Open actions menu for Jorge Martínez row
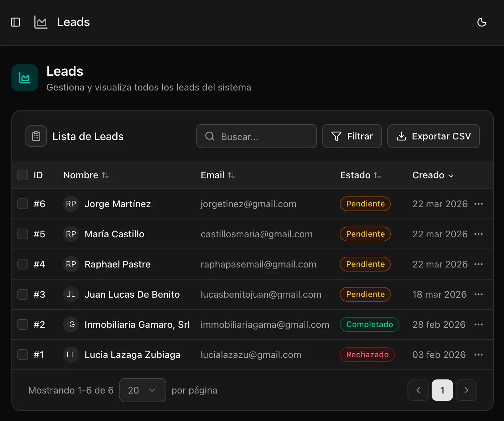 click(479, 204)
